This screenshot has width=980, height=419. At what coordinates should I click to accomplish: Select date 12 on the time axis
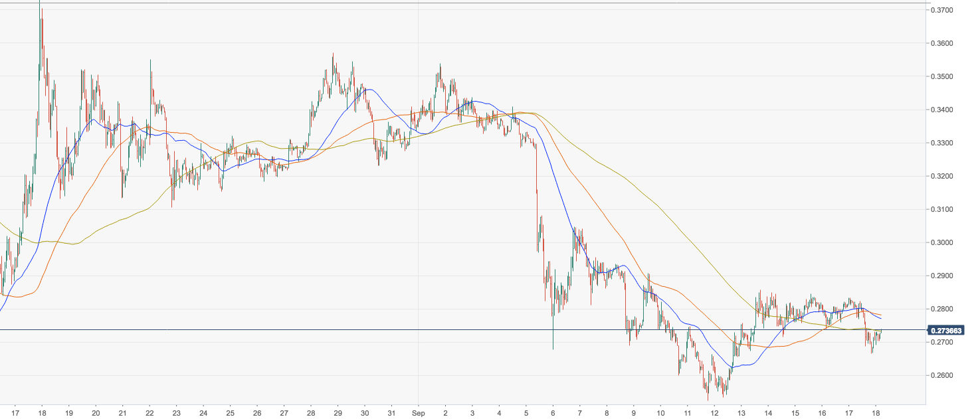[714, 412]
